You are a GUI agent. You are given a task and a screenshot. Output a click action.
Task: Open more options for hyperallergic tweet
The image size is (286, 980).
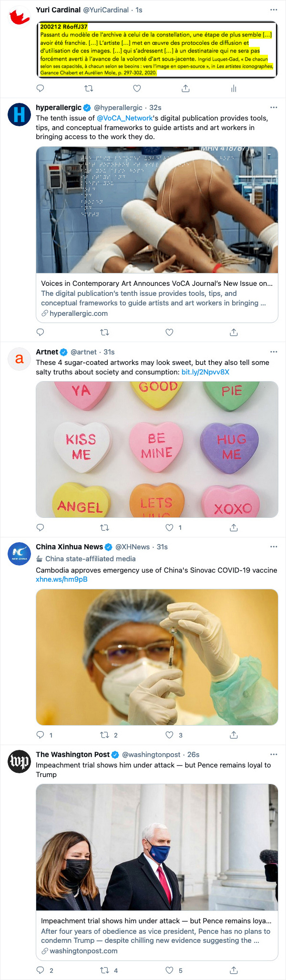(274, 108)
